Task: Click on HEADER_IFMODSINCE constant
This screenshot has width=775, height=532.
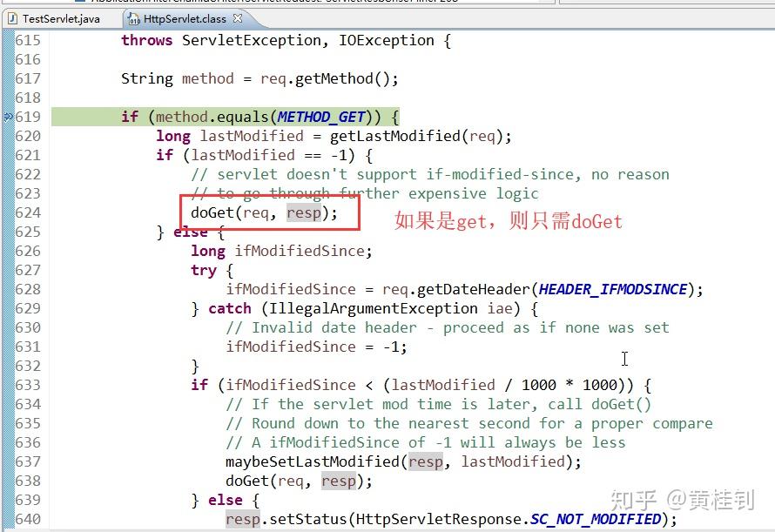Action: pos(613,289)
